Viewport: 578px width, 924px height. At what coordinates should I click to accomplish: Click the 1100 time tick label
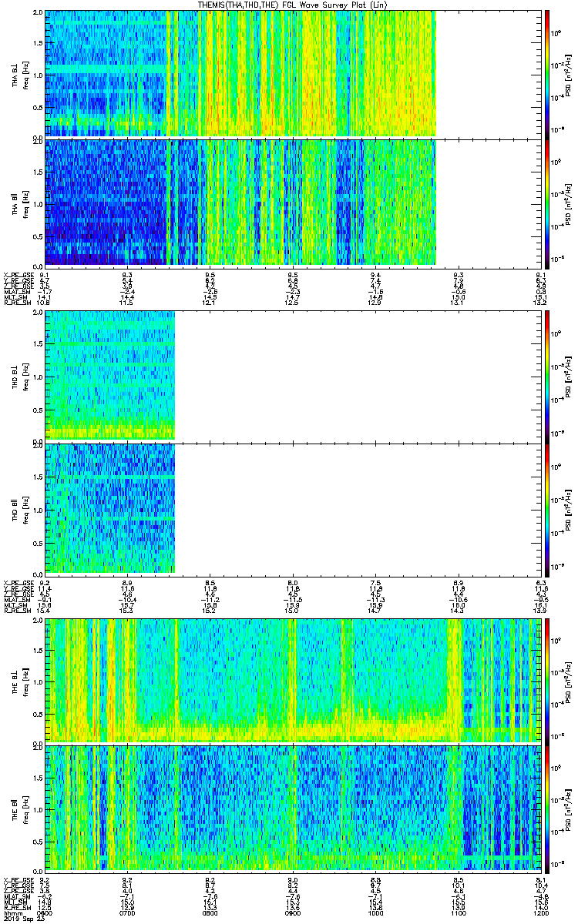click(459, 913)
